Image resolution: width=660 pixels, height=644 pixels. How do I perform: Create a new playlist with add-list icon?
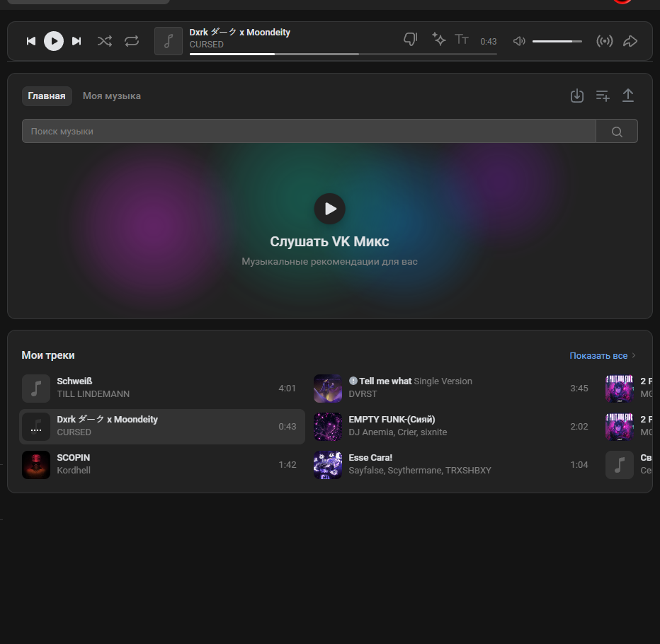(x=603, y=96)
